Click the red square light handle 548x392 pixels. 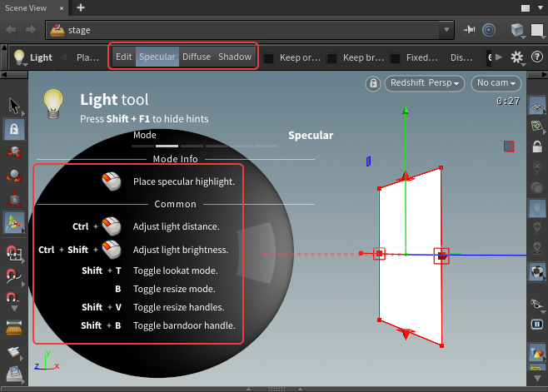509,146
